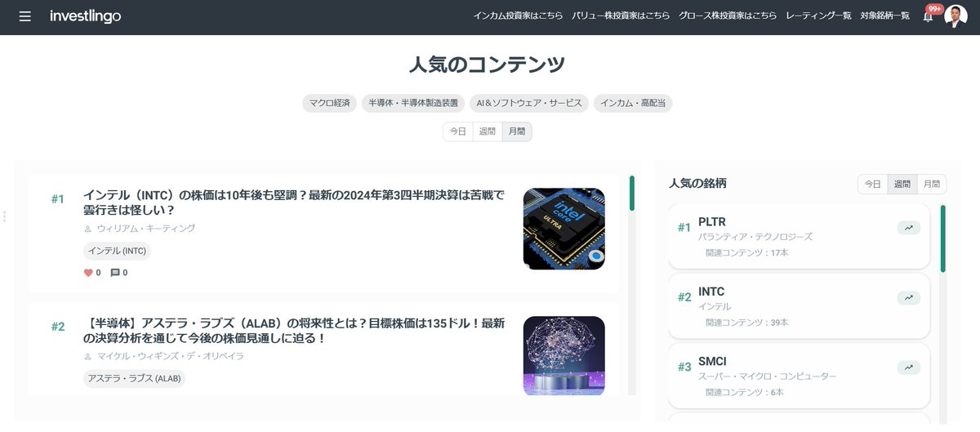Screen dimensions: 980x432
Task: Click the 人気の銘柄 heading
Action: 697,184
